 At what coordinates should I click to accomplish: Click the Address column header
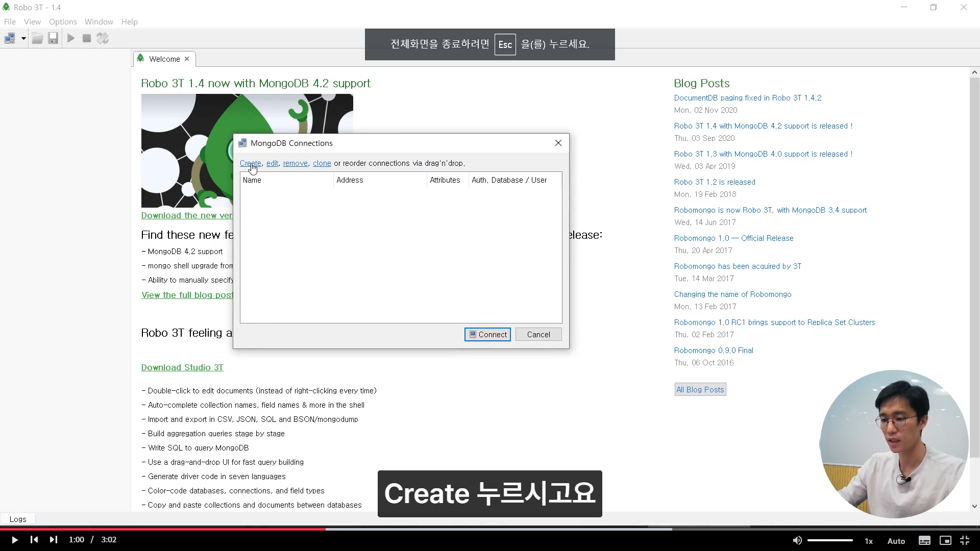coord(380,180)
